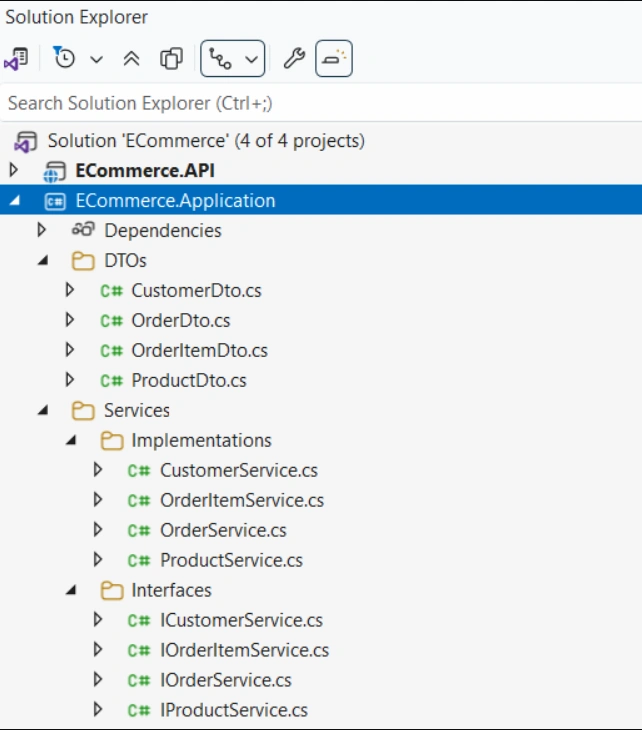Switch between solutions and folder views icon
The image size is (642, 730).
pyautogui.click(x=16, y=59)
